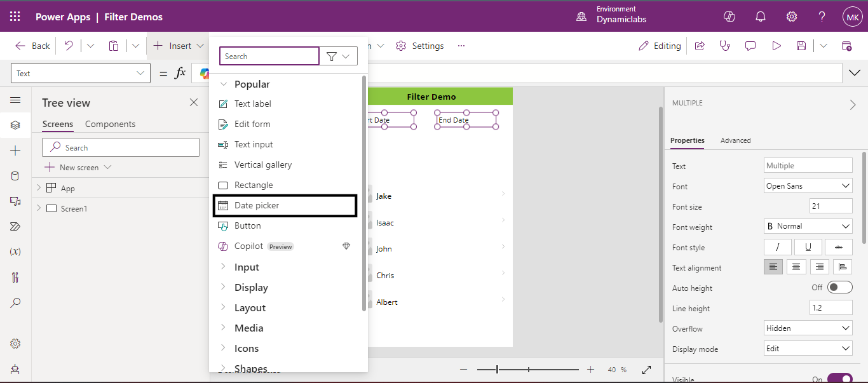Open the Copilot icon in header
The image size is (868, 383).
pyautogui.click(x=729, y=17)
